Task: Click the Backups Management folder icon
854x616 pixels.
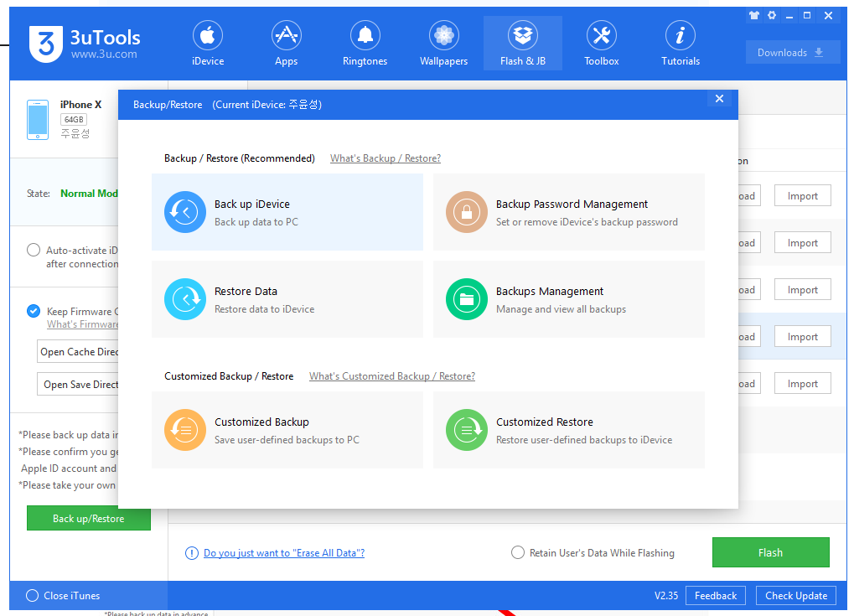Action: click(467, 299)
